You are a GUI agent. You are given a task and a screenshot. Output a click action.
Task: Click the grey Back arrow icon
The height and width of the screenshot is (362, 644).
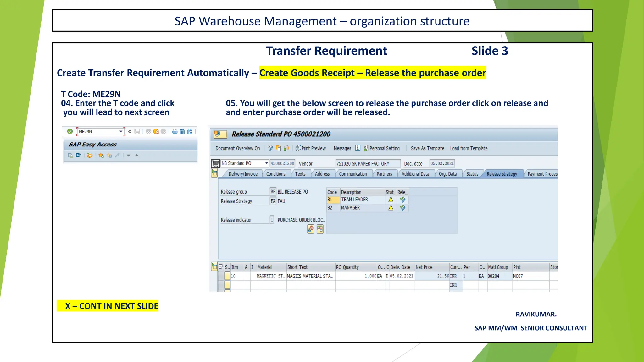tap(149, 131)
